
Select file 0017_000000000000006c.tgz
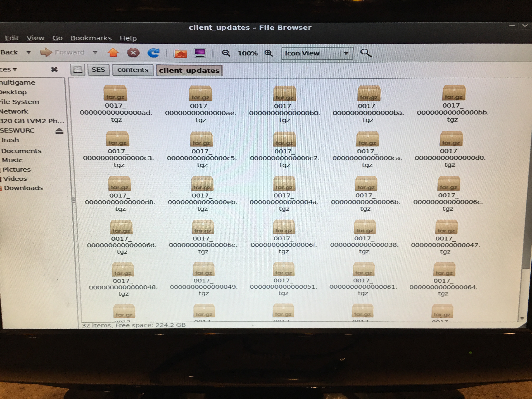point(448,194)
